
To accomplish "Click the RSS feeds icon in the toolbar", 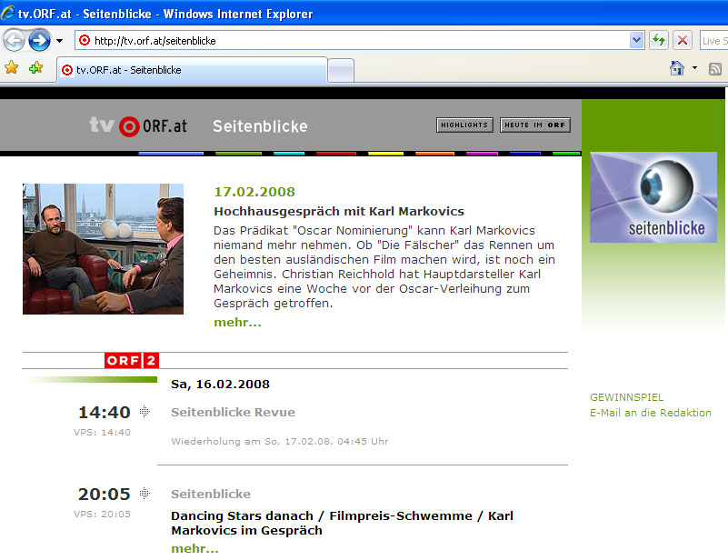I will (715, 68).
